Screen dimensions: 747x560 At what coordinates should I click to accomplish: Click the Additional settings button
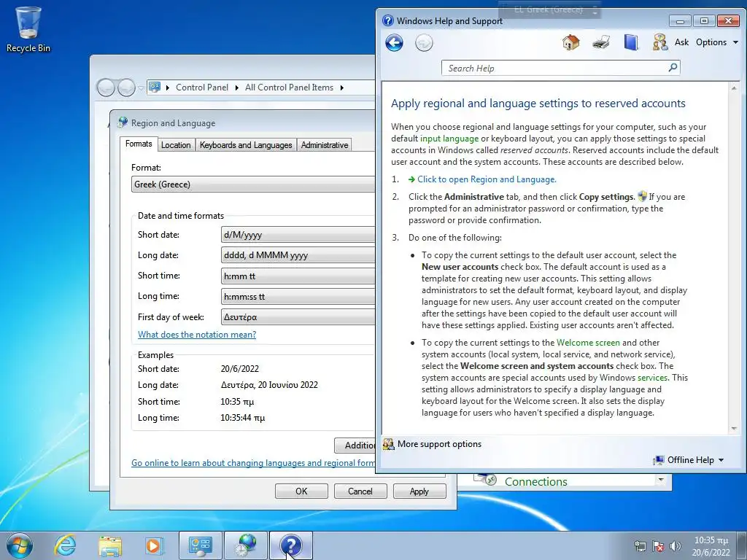tap(355, 446)
